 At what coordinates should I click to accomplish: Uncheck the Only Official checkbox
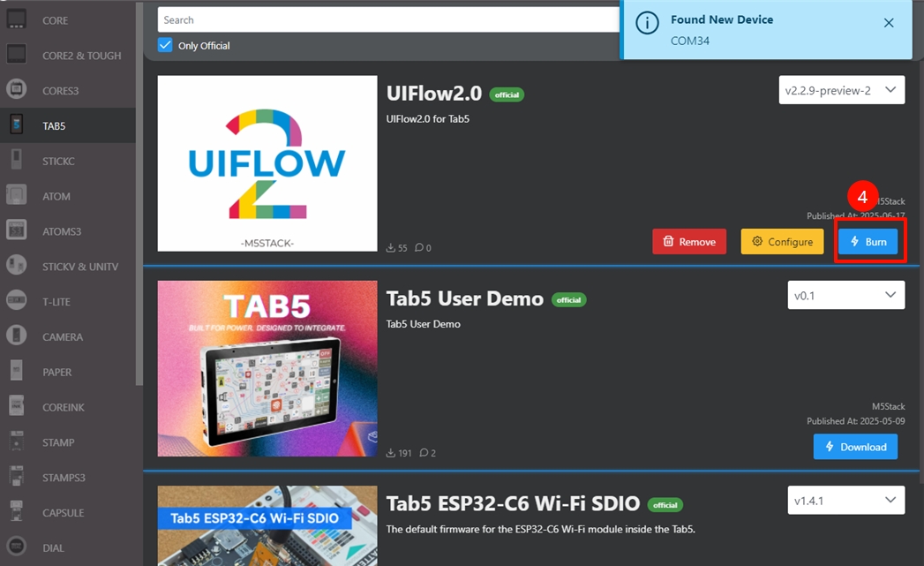click(x=165, y=45)
